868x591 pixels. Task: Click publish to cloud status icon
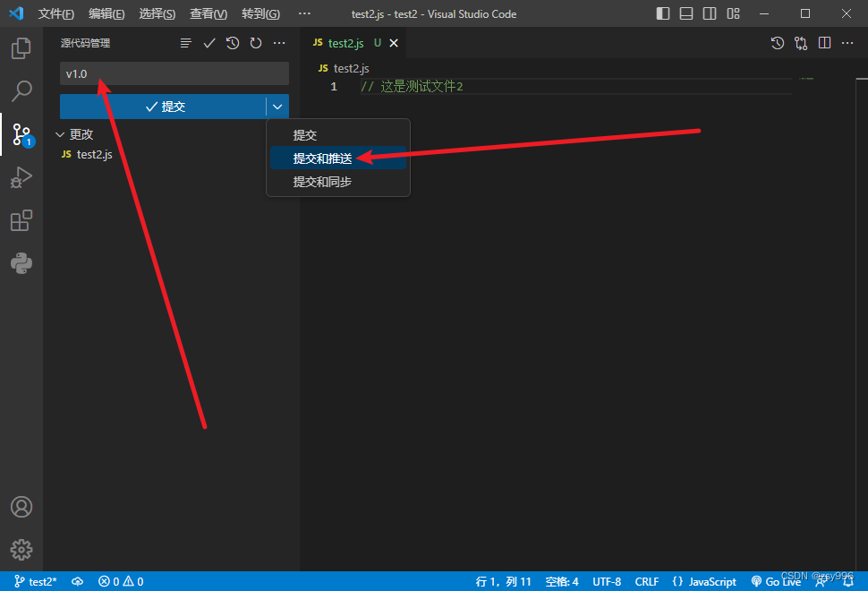point(78,581)
